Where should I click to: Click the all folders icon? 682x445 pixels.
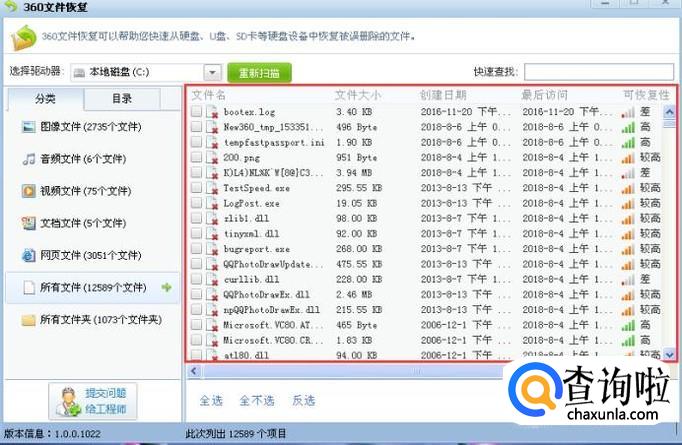pos(29,320)
